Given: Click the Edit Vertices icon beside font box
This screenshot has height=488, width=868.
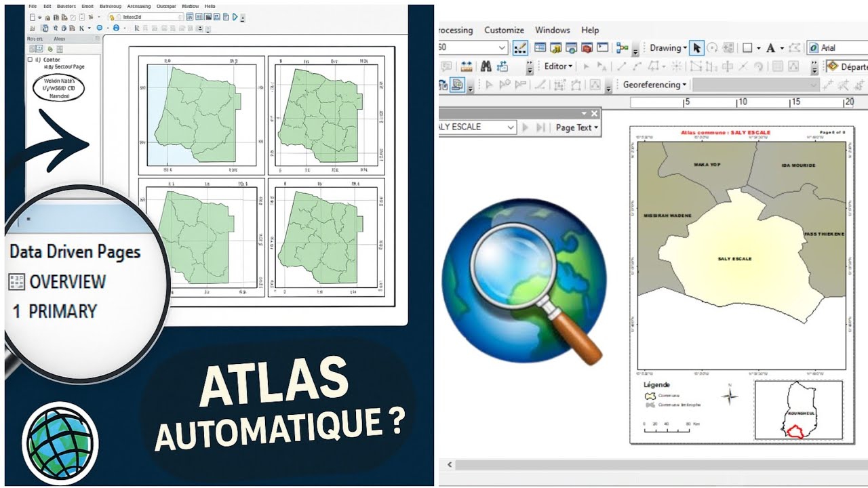Looking at the screenshot, I should 796,48.
